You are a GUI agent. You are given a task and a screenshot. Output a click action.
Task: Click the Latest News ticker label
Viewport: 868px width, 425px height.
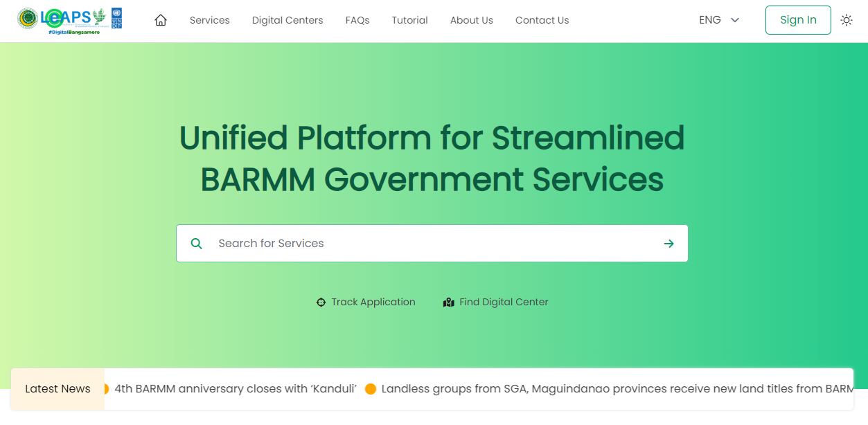[57, 389]
